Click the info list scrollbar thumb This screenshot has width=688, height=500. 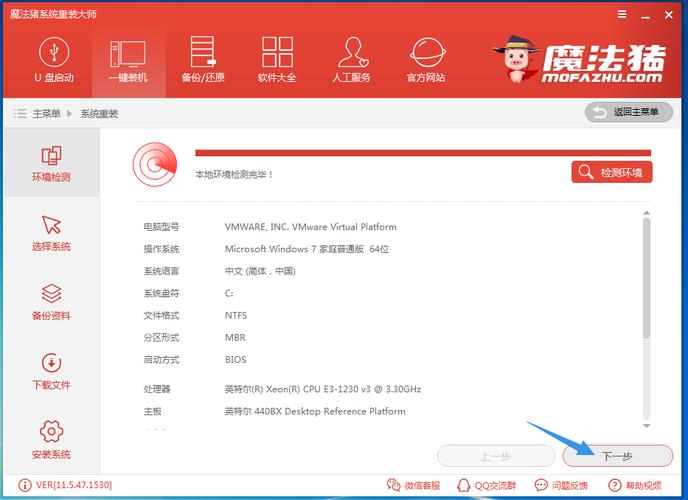point(646,278)
